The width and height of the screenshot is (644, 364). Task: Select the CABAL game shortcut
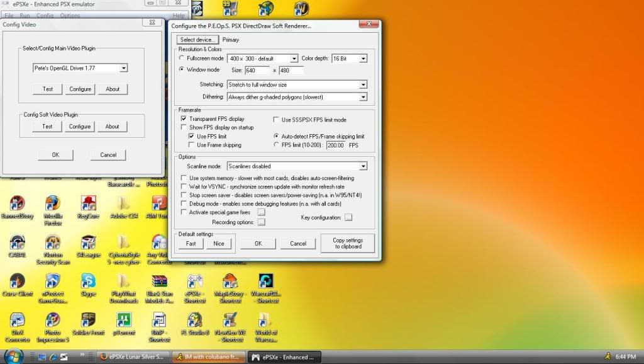17,246
